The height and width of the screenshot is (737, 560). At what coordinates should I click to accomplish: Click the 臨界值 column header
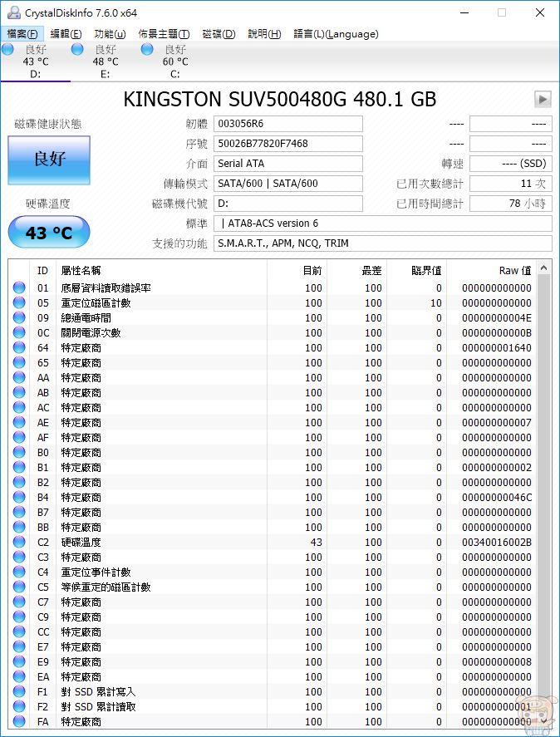click(416, 271)
